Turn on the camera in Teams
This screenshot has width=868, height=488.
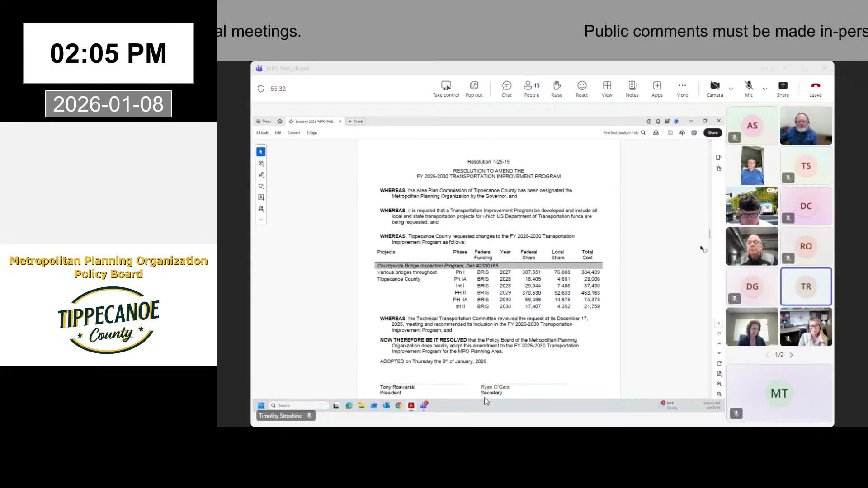coord(715,87)
